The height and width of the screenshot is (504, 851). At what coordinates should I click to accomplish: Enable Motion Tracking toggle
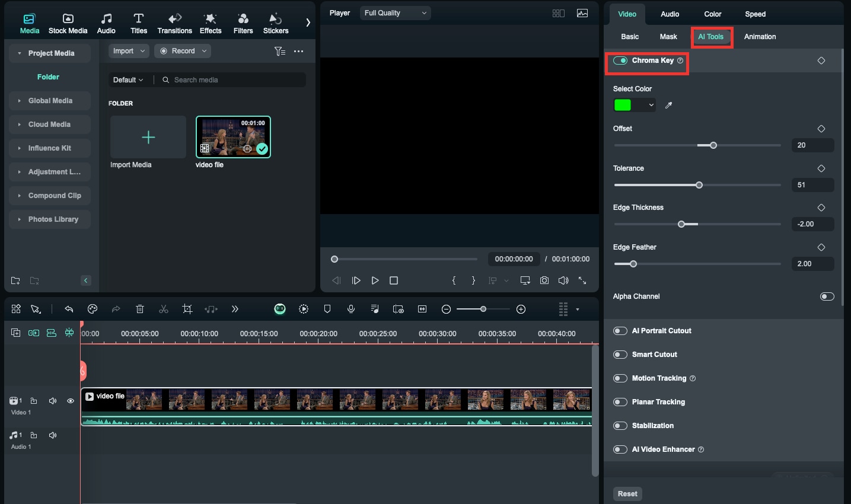pos(620,378)
